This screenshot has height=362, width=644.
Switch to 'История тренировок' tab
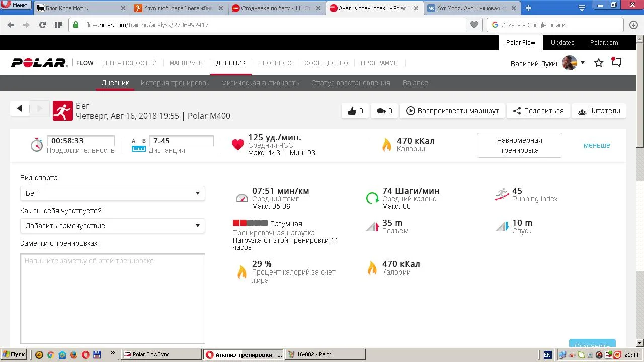coord(175,83)
